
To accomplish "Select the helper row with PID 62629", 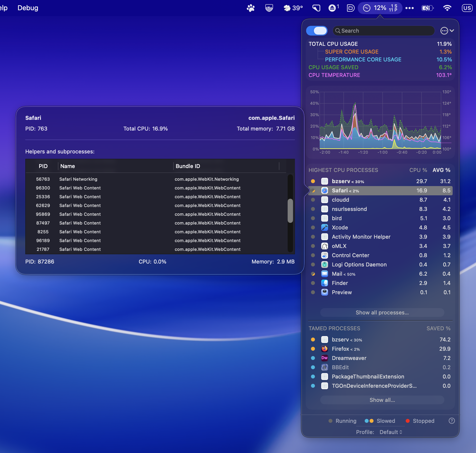I will pos(156,206).
